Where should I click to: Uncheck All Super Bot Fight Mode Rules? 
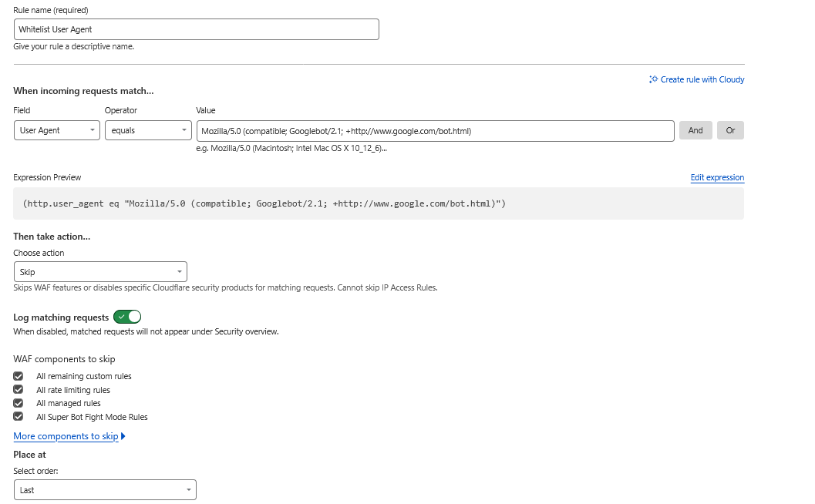pos(19,417)
